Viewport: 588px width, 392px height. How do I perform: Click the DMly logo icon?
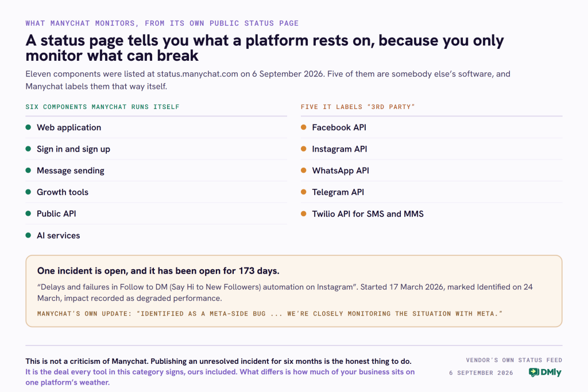pyautogui.click(x=533, y=372)
